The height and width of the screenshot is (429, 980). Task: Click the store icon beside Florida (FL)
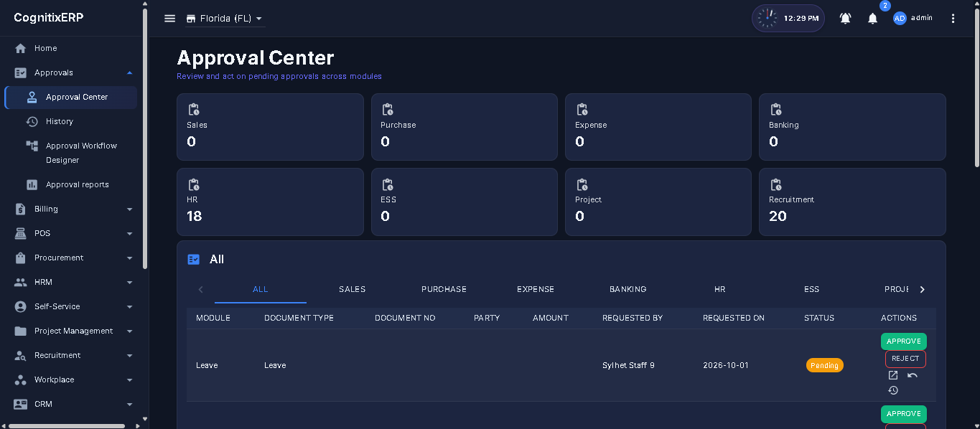pyautogui.click(x=191, y=19)
